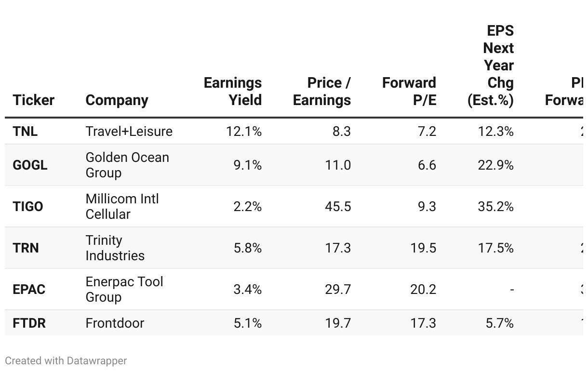Open the Created with Datawrapper link
The height and width of the screenshot is (372, 588).
(66, 360)
